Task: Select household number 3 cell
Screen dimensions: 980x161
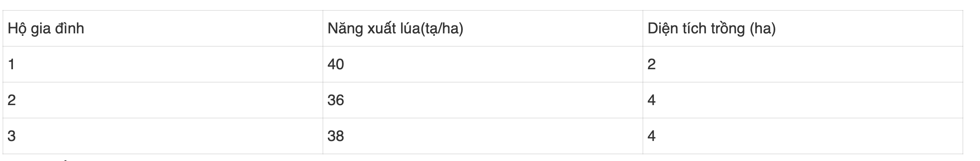Action: click(163, 136)
